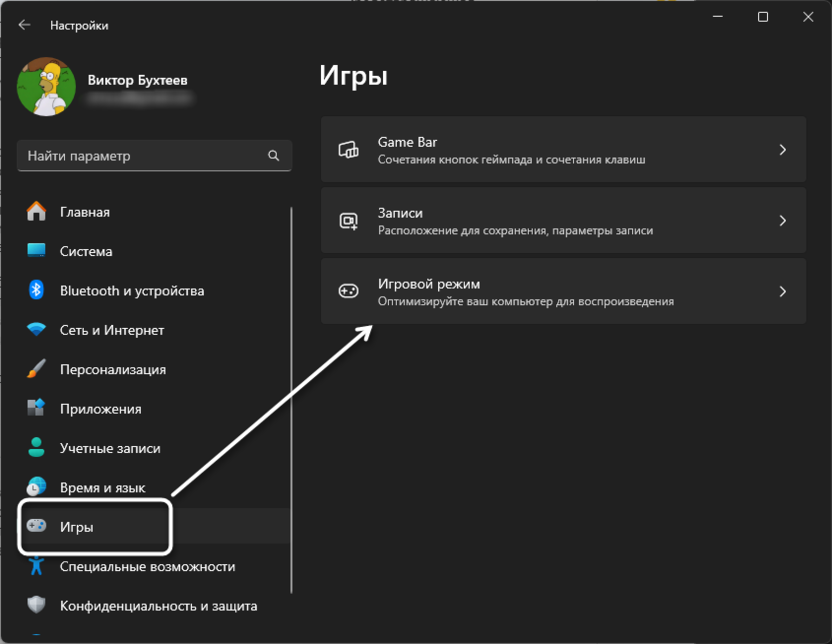Expand the Записи row chevron

pos(783,221)
